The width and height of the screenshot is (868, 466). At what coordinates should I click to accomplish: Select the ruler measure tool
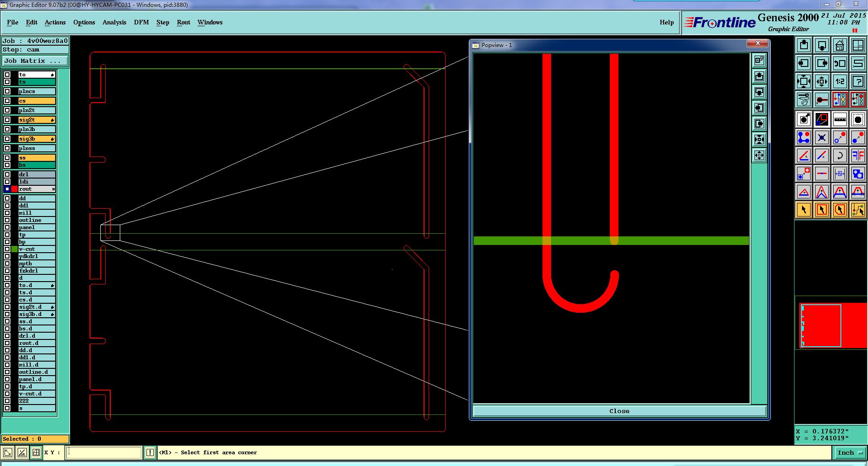[840, 119]
